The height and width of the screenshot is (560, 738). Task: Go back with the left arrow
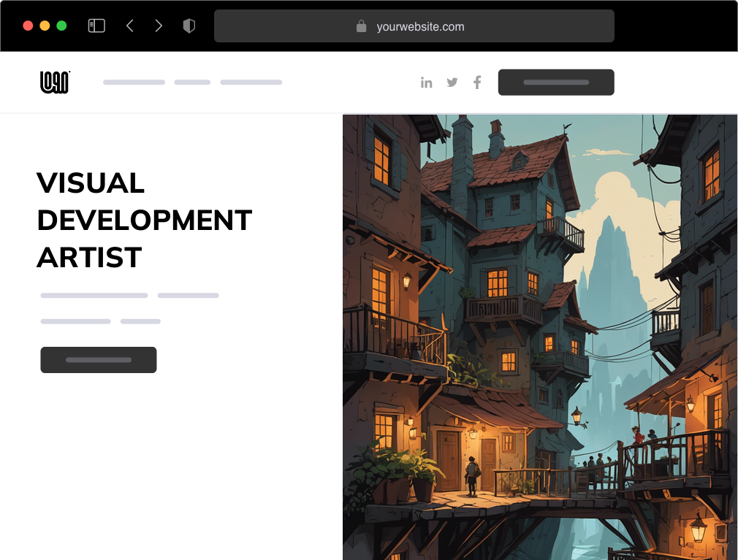tap(130, 26)
